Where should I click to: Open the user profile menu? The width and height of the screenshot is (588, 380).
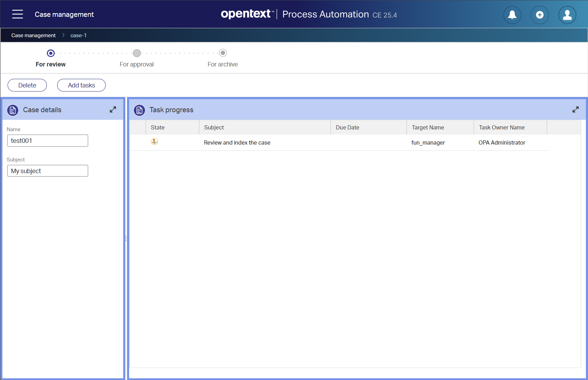(x=567, y=15)
